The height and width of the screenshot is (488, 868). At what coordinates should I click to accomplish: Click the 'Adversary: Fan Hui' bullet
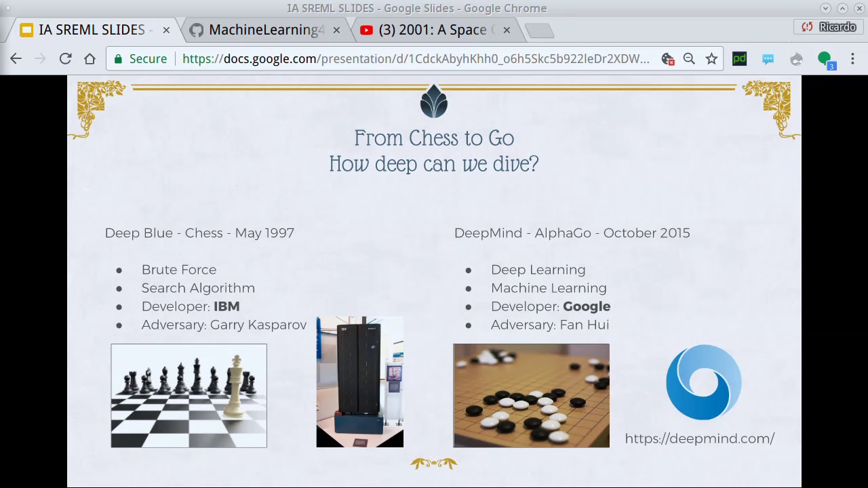click(550, 325)
